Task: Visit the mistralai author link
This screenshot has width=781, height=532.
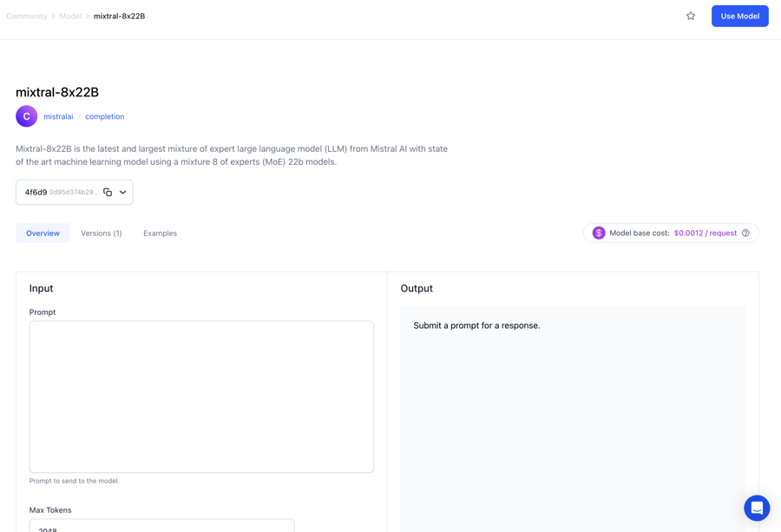Action: (58, 116)
